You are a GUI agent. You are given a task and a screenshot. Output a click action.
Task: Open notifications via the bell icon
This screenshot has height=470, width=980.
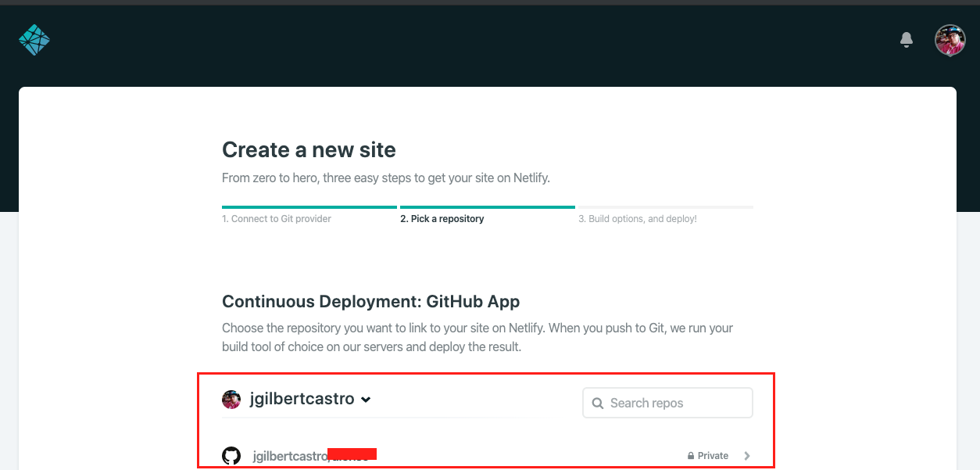point(906,39)
